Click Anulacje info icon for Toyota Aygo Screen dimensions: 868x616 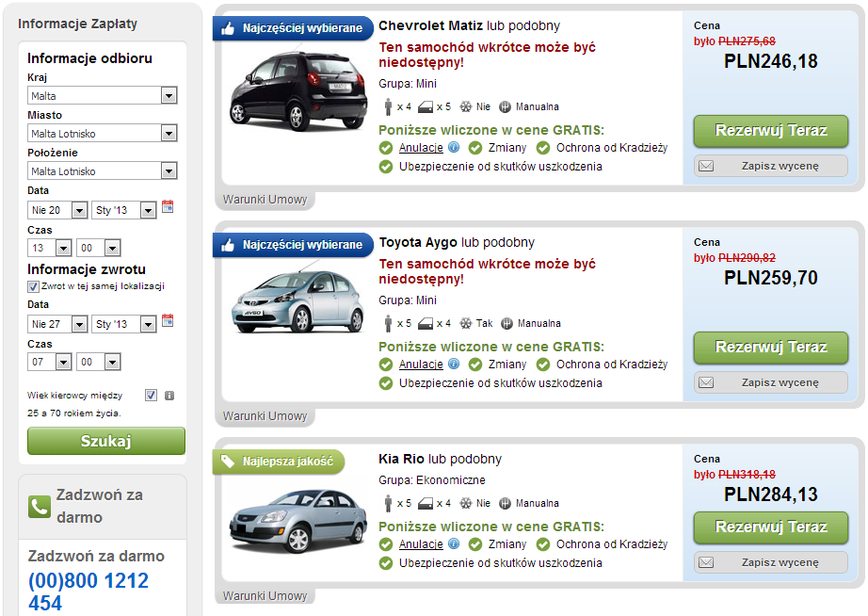tap(453, 365)
